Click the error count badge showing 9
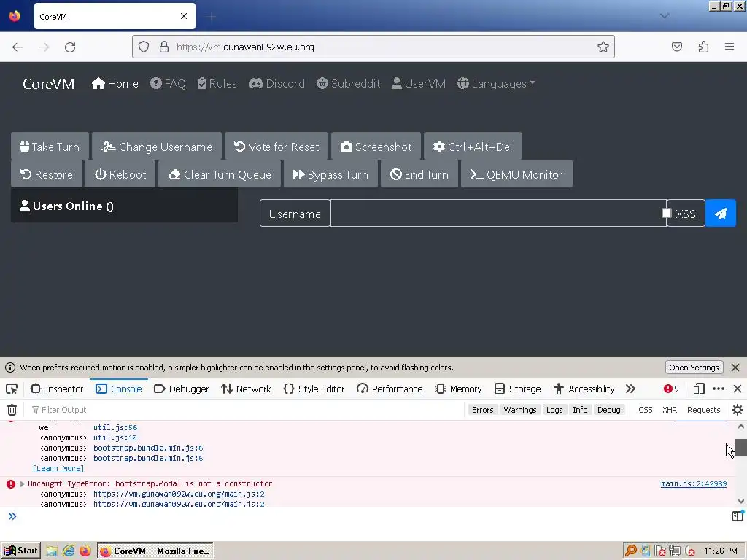The image size is (747, 560). pos(671,389)
